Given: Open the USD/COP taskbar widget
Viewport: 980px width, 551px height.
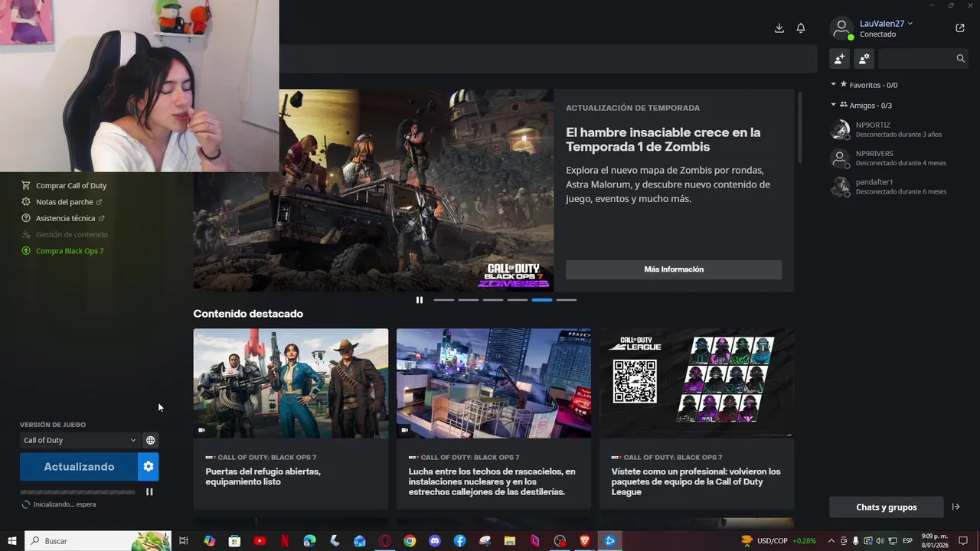Looking at the screenshot, I should [779, 541].
